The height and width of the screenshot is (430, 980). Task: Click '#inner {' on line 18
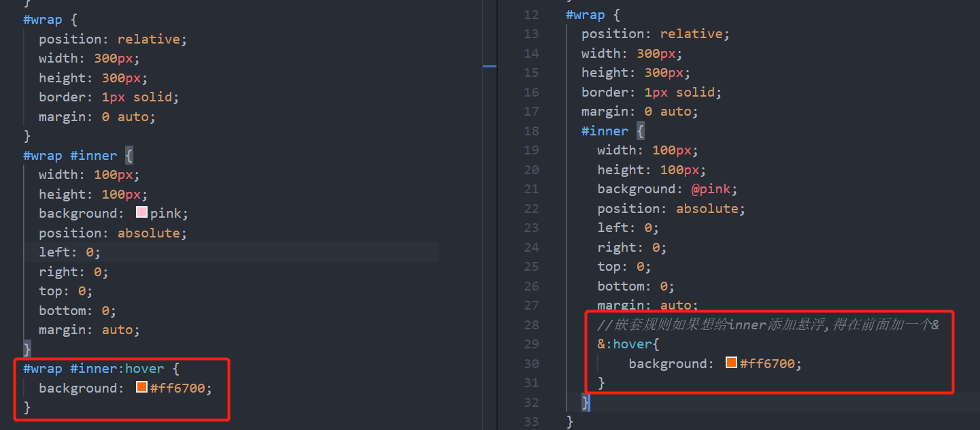(613, 131)
